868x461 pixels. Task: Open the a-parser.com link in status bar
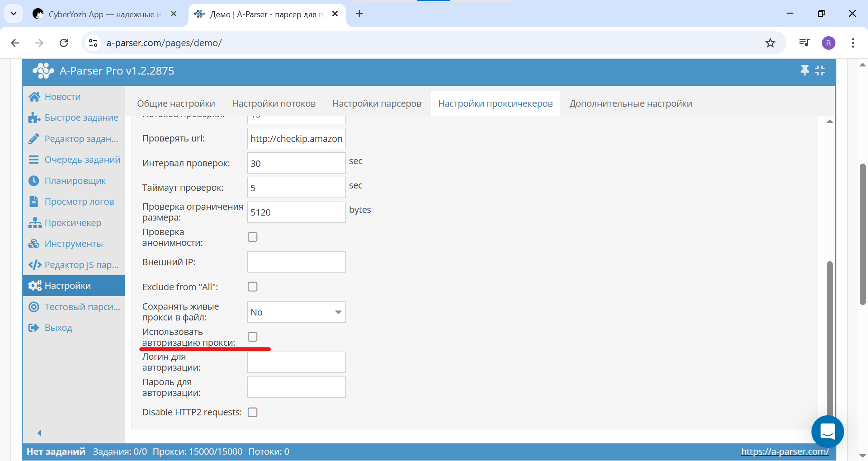tap(784, 451)
